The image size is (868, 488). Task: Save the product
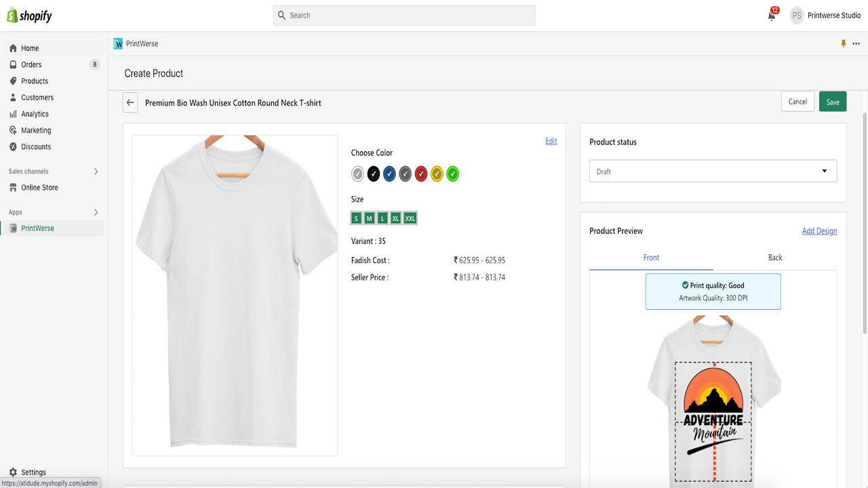tap(832, 101)
